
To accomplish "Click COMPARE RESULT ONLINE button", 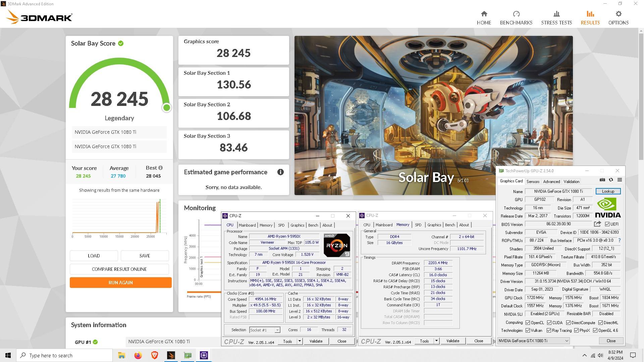I will click(x=119, y=269).
